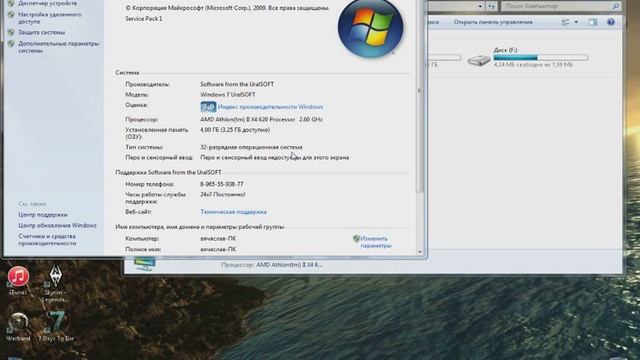Click Диск (F:) drive label in Explorer
The image size is (640, 360).
pyautogui.click(x=505, y=50)
